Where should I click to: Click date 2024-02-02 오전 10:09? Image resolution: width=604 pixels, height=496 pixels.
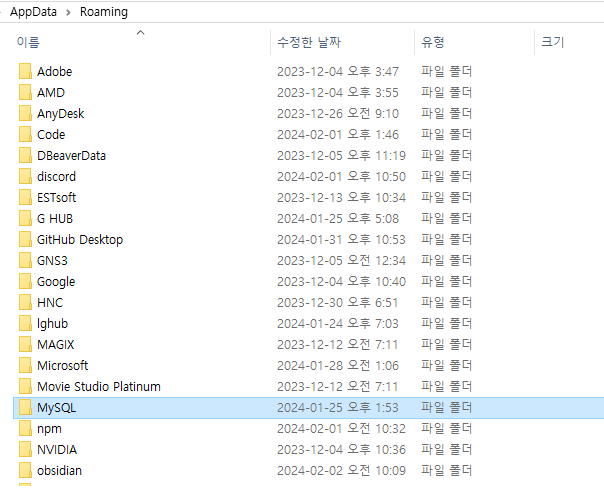click(341, 471)
